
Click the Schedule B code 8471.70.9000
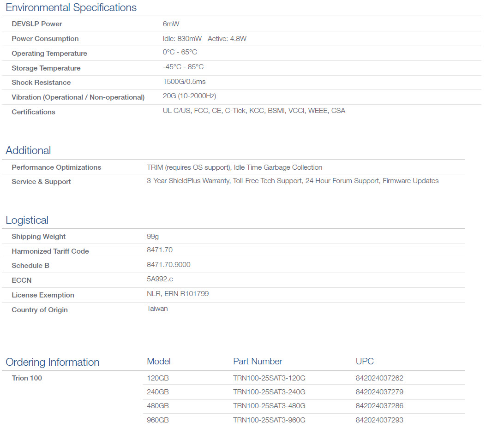(x=168, y=265)
